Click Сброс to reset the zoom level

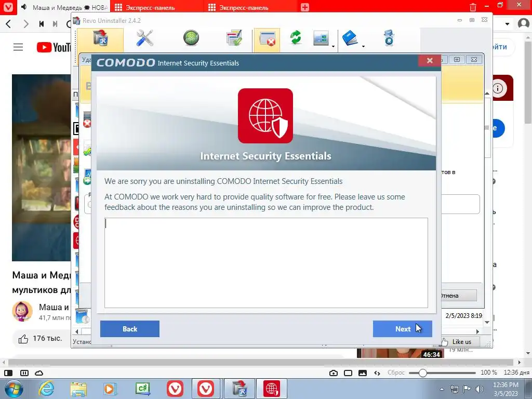point(396,373)
